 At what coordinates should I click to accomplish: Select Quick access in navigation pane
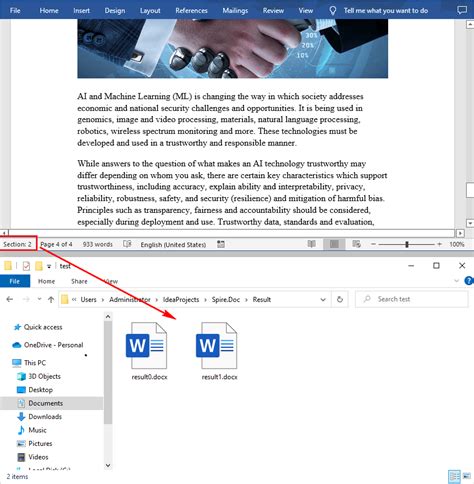click(x=43, y=327)
